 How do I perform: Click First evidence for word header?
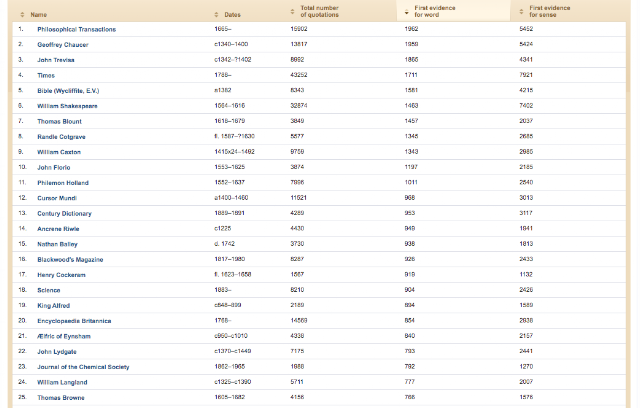(x=435, y=11)
